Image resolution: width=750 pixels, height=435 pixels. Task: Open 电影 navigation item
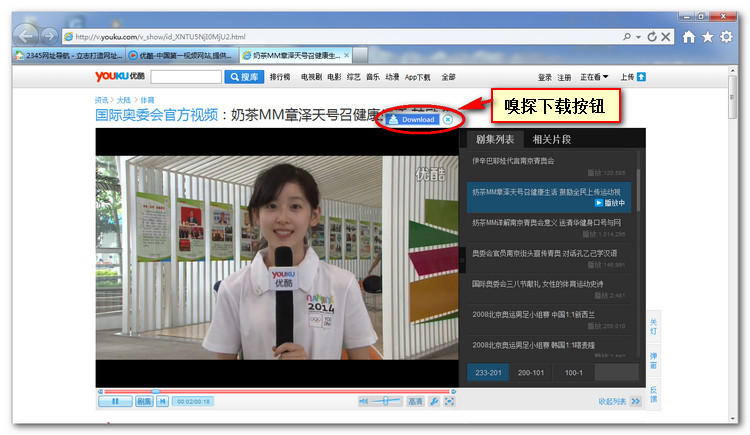coord(334,77)
